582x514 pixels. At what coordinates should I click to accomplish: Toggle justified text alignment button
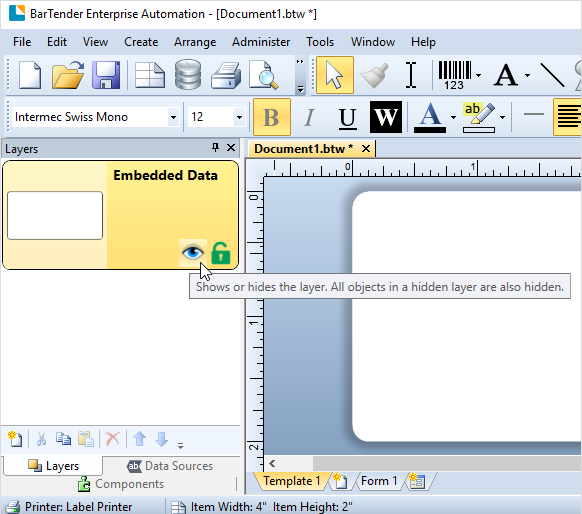[568, 117]
